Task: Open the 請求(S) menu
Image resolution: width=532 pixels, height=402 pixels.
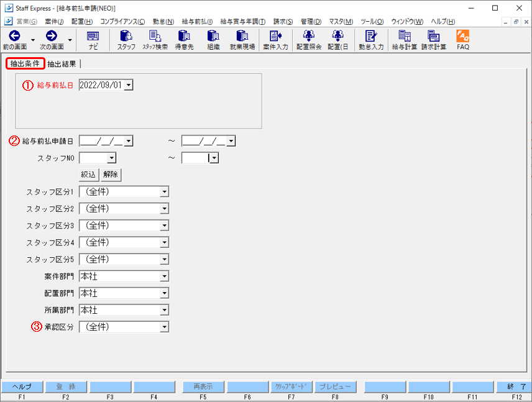Action: [283, 22]
